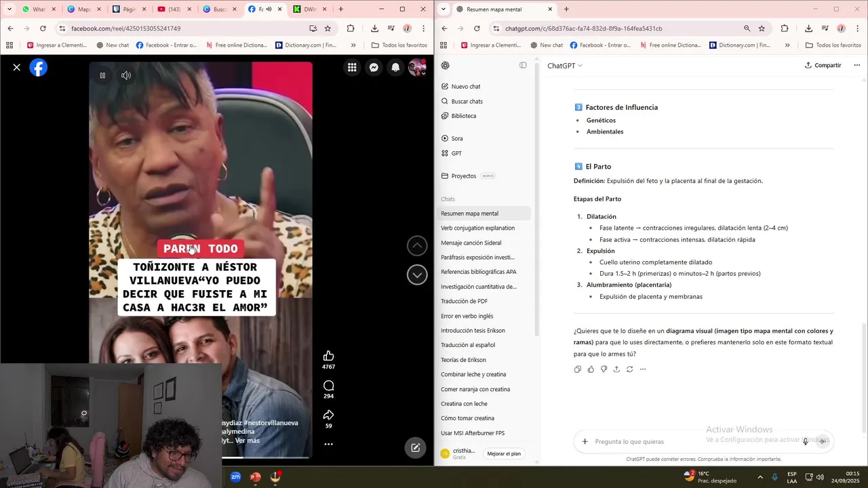Copy the ChatGPT response

tap(578, 369)
